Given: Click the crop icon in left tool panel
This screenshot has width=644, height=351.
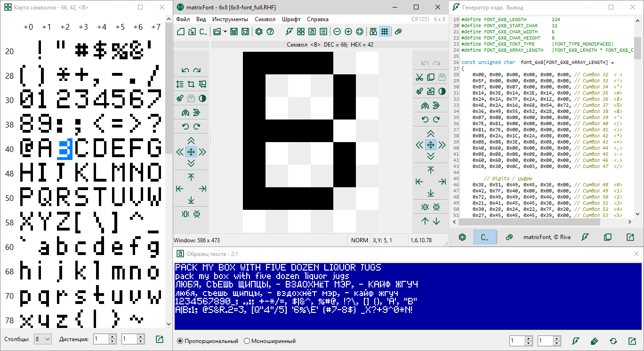Looking at the screenshot, I should coord(191,84).
